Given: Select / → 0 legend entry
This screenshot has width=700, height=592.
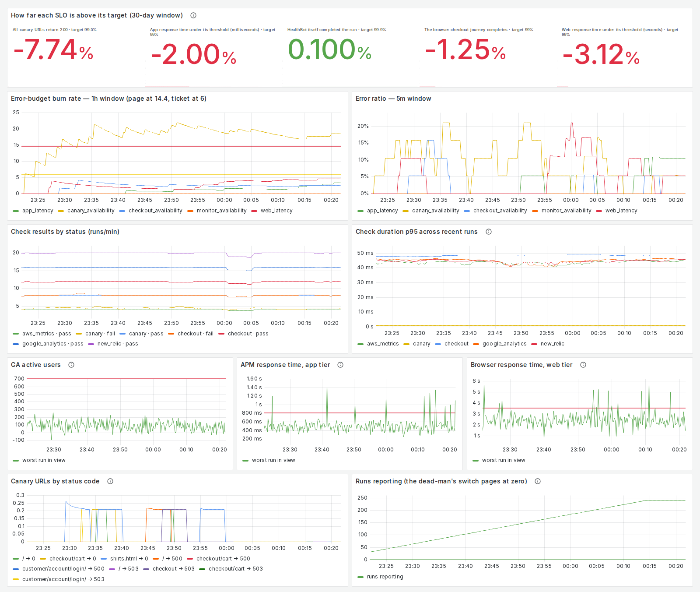Looking at the screenshot, I should 29,559.
